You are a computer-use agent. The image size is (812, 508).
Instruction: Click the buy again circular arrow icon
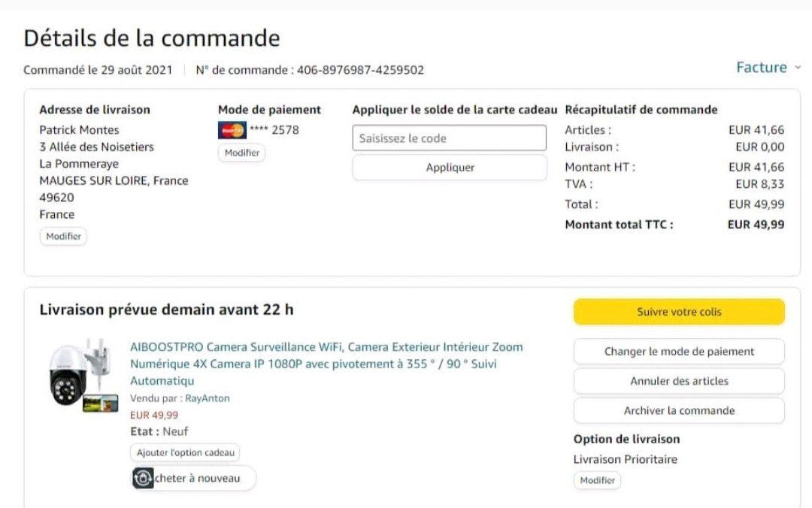[143, 478]
